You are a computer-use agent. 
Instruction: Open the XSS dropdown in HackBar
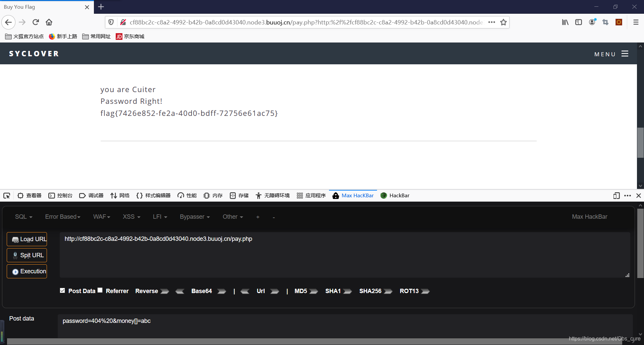tap(131, 217)
